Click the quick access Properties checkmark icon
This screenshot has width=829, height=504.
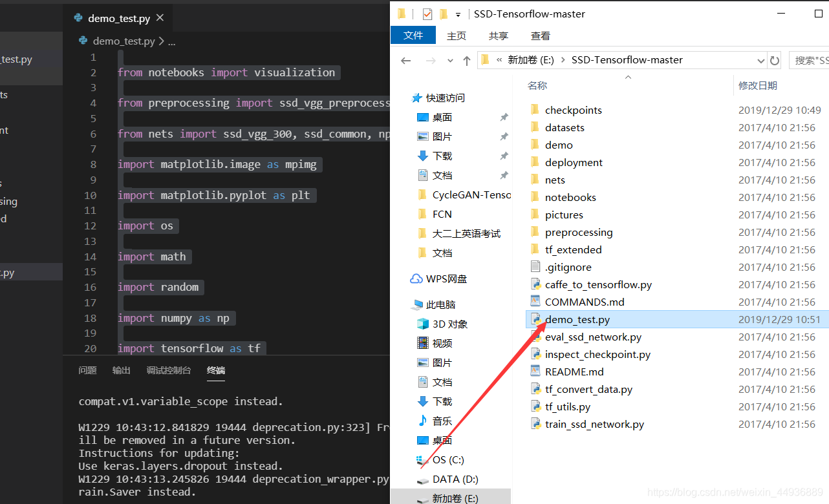(x=427, y=14)
